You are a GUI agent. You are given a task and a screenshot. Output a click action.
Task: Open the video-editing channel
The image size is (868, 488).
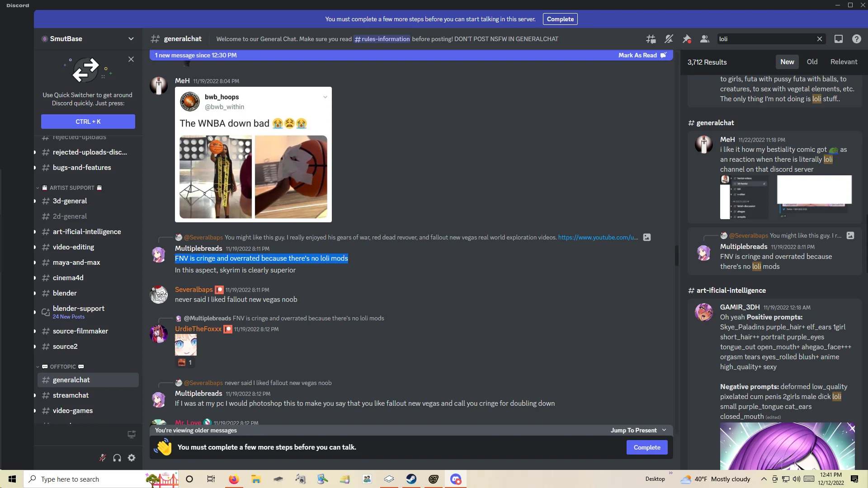88,247
